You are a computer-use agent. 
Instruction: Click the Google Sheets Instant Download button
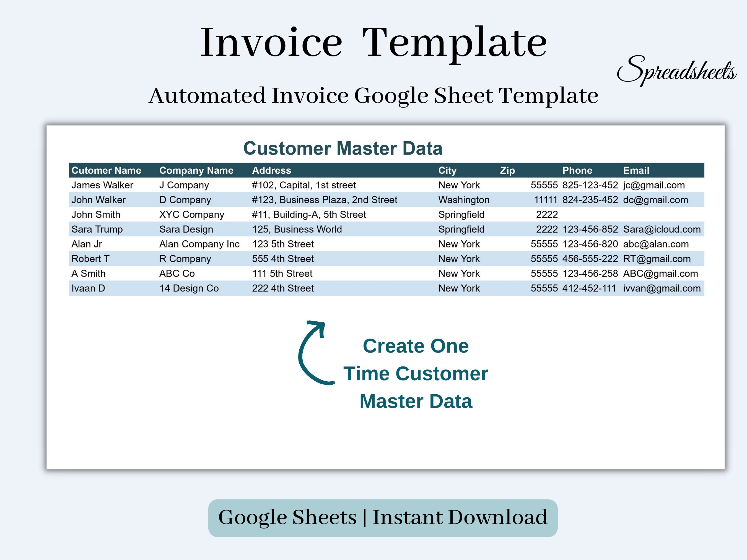pos(383,518)
